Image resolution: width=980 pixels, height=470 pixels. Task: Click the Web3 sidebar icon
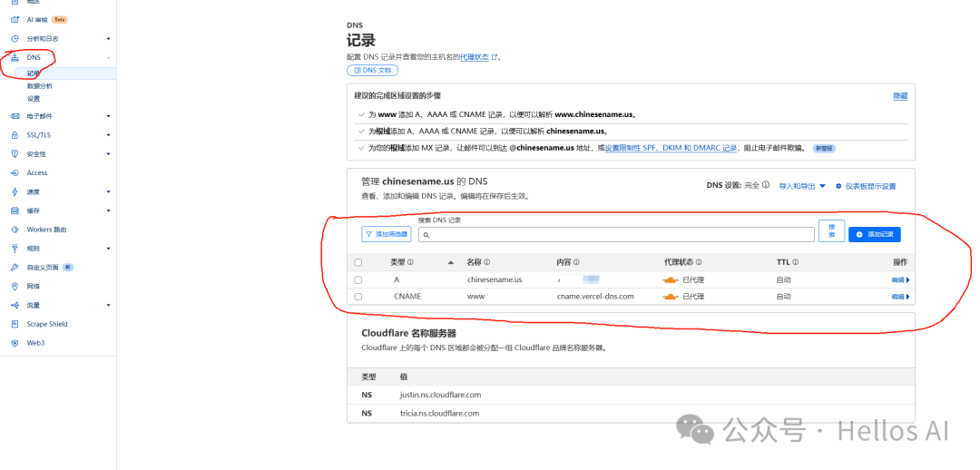(15, 343)
